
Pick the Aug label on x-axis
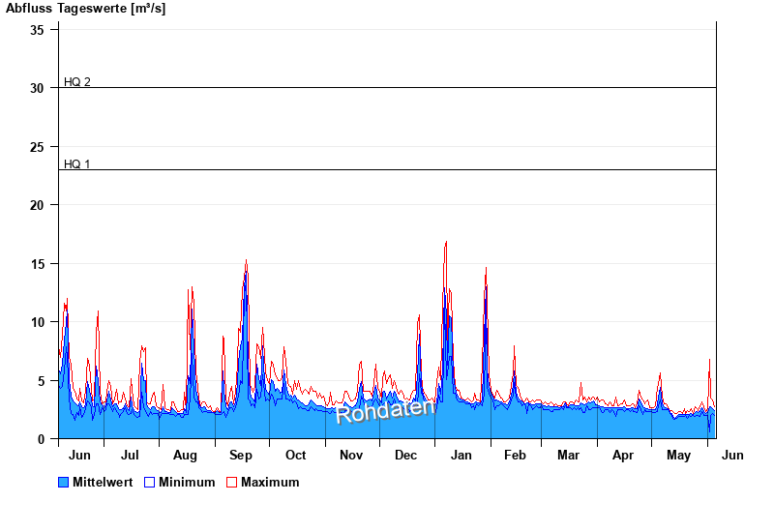(x=185, y=456)
